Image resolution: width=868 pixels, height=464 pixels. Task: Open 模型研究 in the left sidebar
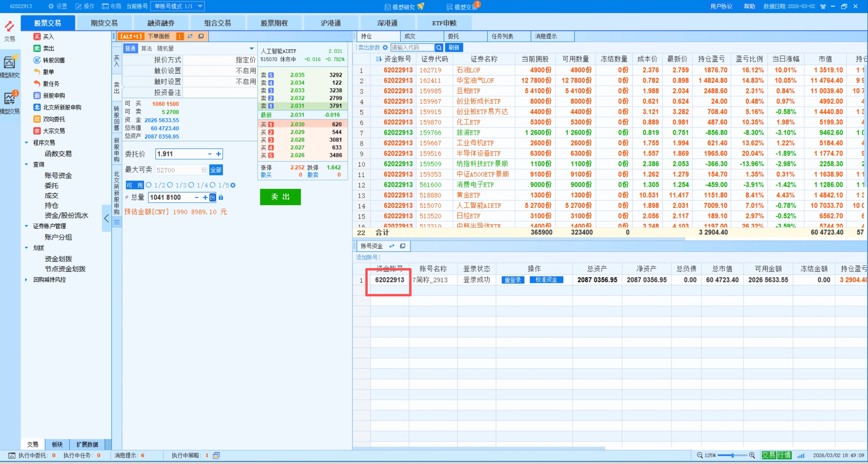9,66
